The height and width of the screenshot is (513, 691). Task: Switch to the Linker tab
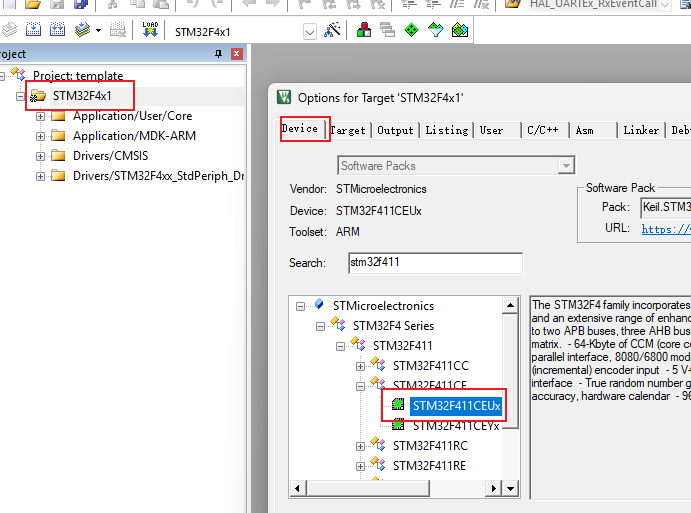(641, 130)
